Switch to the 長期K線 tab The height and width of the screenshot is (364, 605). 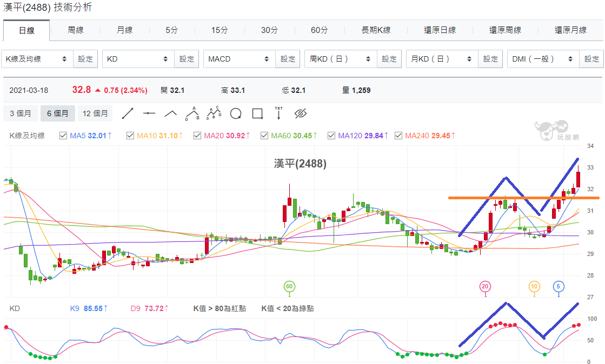376,30
